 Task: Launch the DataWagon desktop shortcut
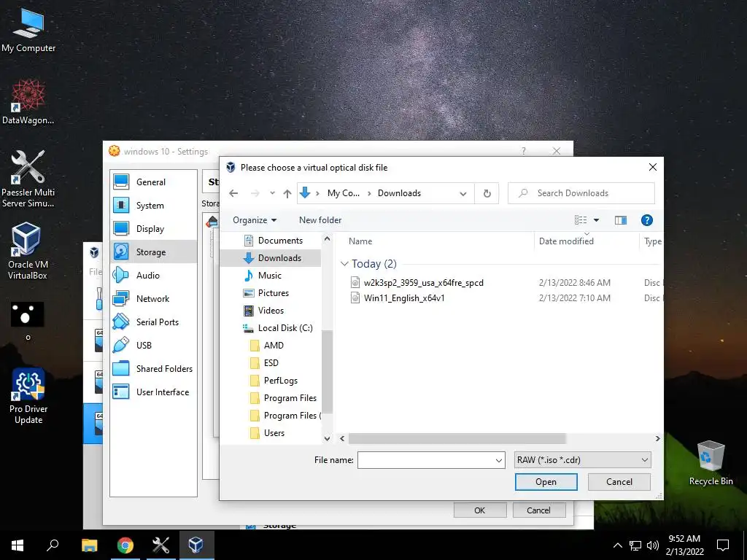tap(28, 102)
